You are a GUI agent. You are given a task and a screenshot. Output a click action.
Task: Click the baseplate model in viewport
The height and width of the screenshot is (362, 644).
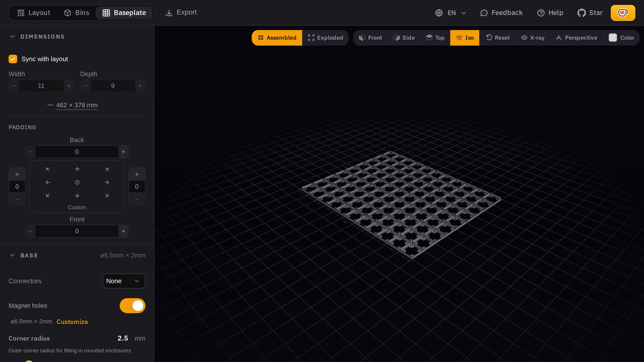point(401,205)
